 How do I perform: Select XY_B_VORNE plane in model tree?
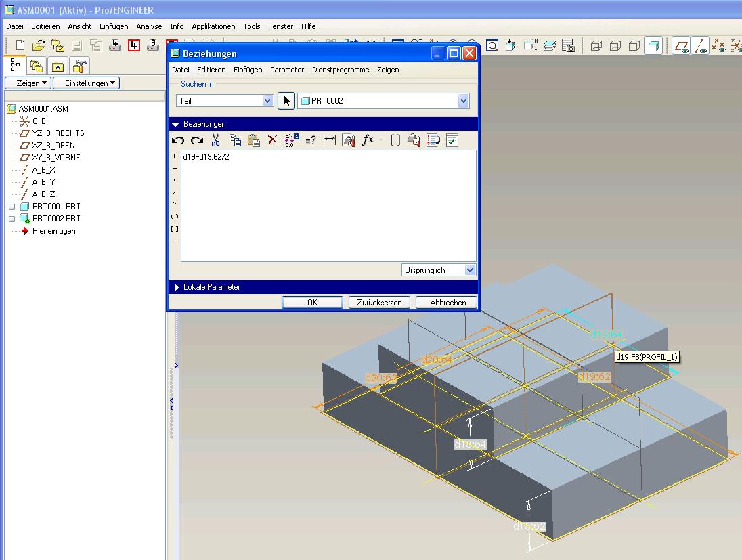tap(56, 158)
